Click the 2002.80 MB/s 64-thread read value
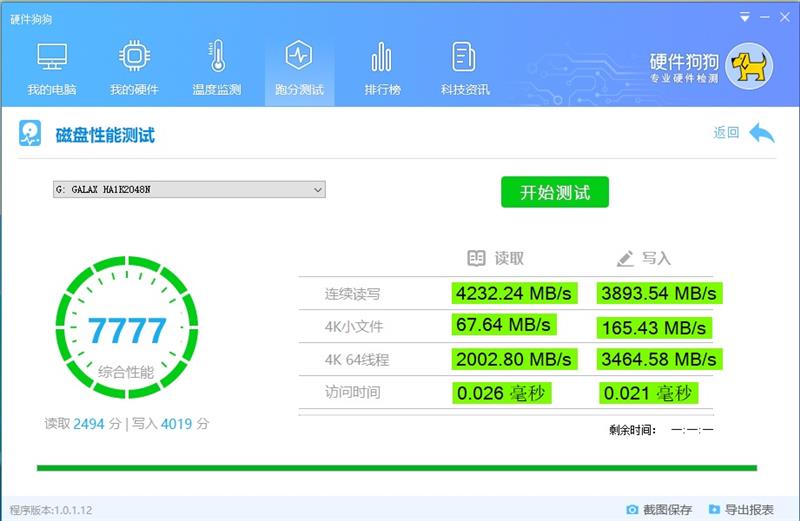Image resolution: width=800 pixels, height=521 pixels. (x=514, y=359)
